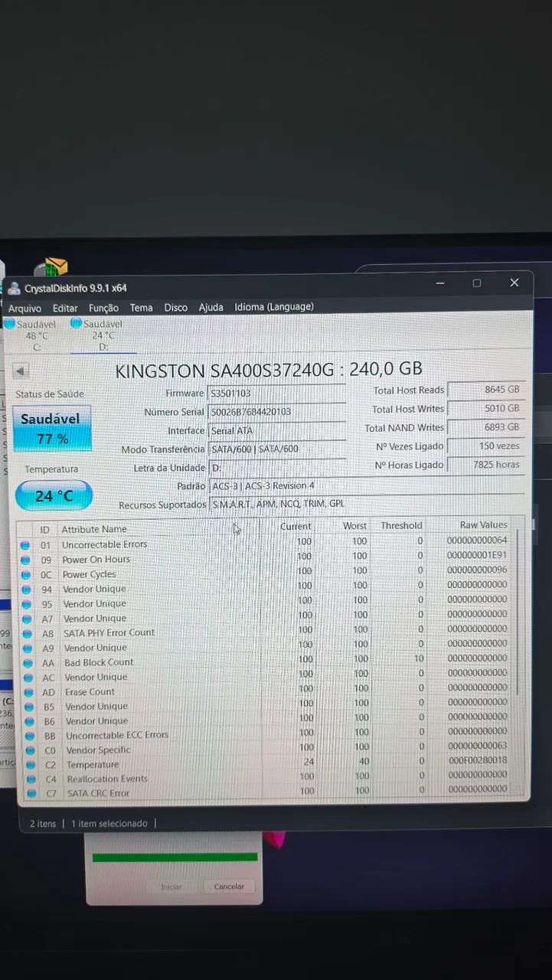Image resolution: width=552 pixels, height=980 pixels.
Task: Click the Firmware field S3501103
Action: click(x=277, y=393)
